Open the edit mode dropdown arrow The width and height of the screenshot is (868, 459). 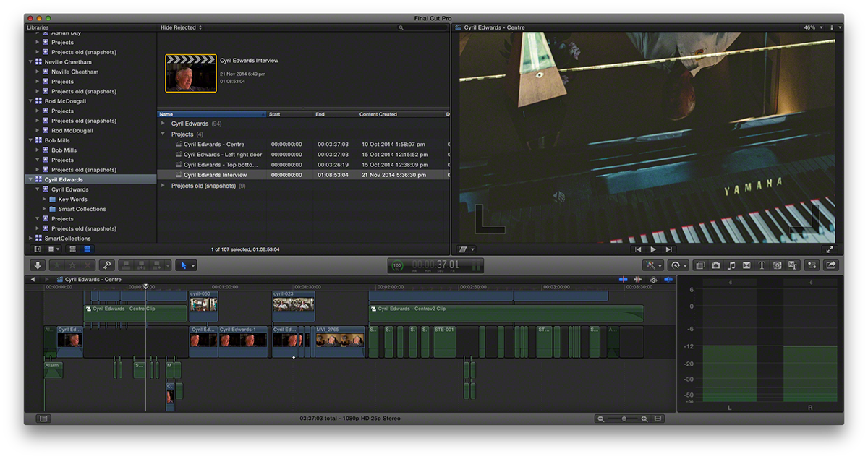point(168,265)
